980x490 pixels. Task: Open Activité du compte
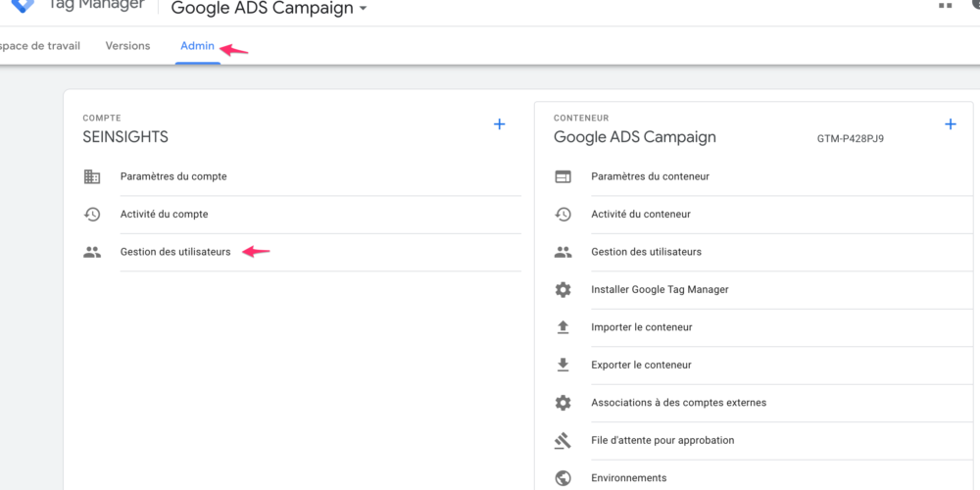pyautogui.click(x=164, y=215)
